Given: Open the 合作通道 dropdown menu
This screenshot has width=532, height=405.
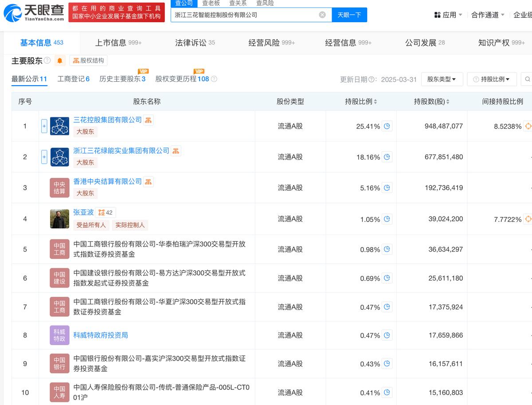Looking at the screenshot, I should click(488, 15).
